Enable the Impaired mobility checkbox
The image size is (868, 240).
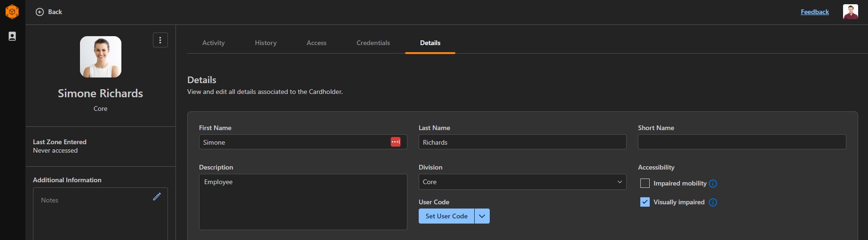645,183
